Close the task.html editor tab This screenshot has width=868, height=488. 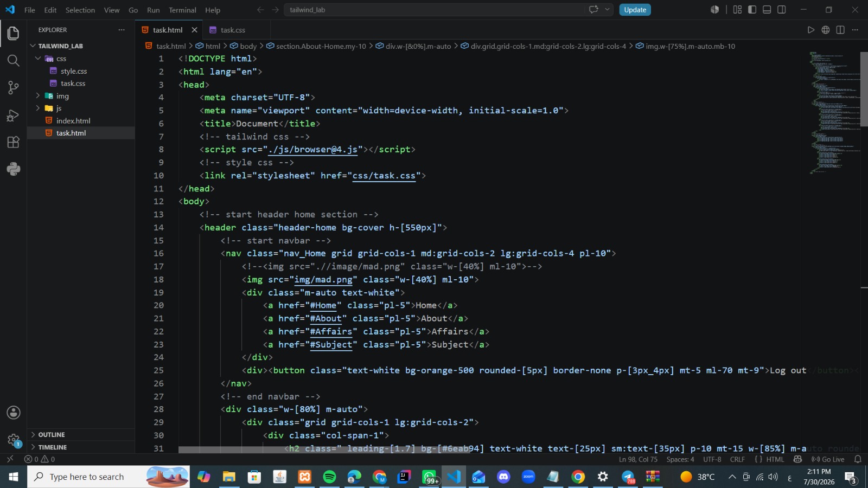(194, 30)
